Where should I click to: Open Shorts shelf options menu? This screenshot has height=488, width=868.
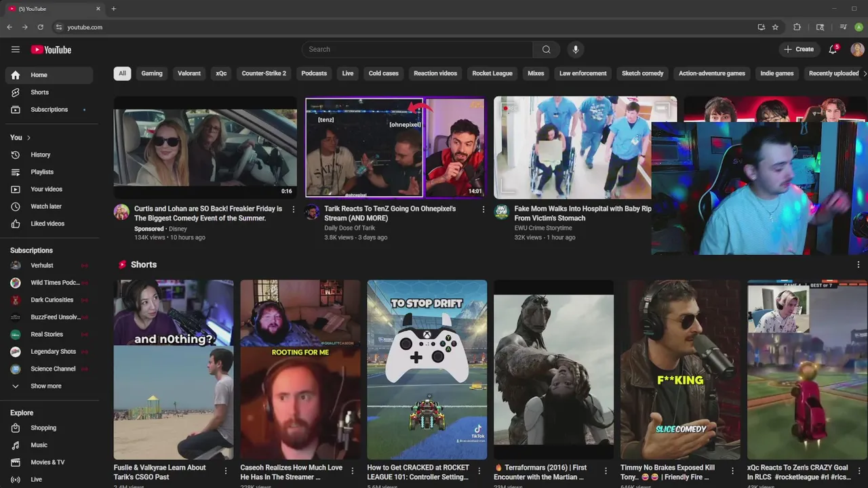tap(859, 265)
